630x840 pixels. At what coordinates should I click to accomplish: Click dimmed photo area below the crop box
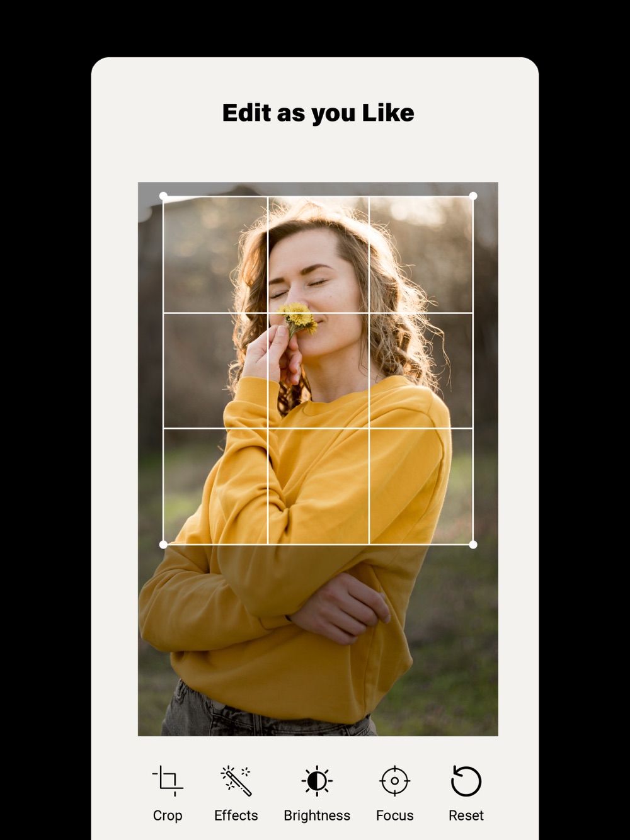pyautogui.click(x=318, y=640)
